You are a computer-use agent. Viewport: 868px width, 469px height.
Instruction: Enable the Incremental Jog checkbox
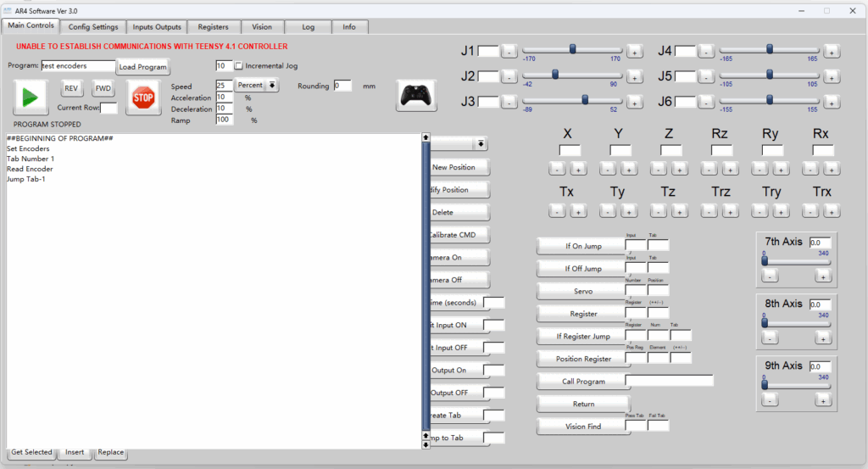pyautogui.click(x=239, y=66)
